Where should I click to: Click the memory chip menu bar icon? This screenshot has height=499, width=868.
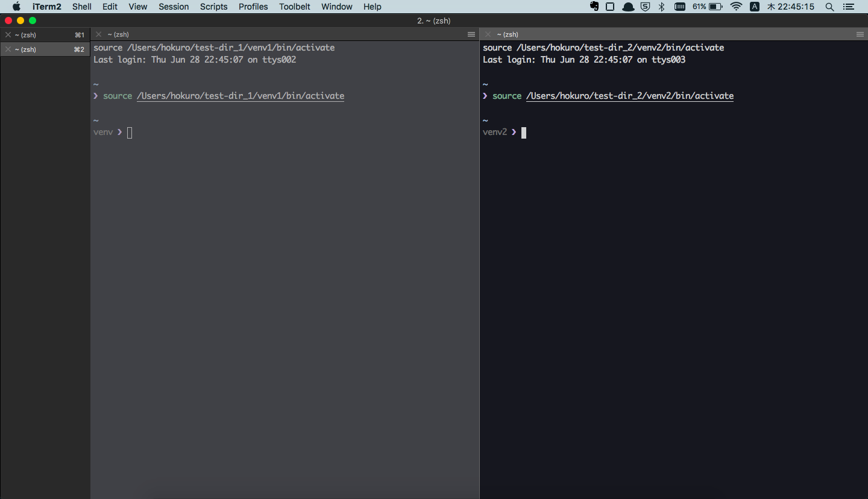coord(680,7)
